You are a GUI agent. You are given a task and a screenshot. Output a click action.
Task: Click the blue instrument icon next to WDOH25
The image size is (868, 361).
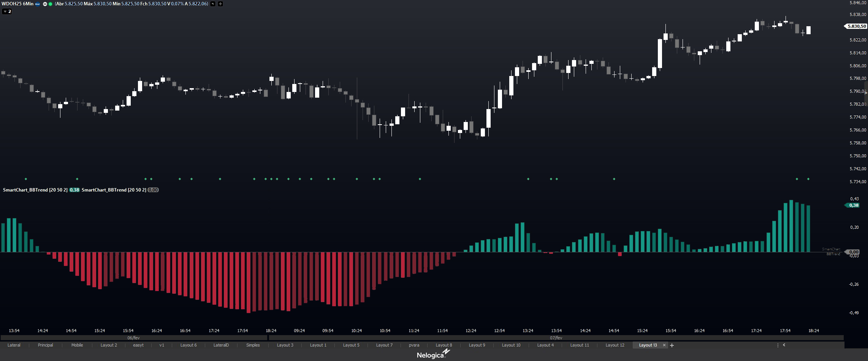(x=37, y=4)
